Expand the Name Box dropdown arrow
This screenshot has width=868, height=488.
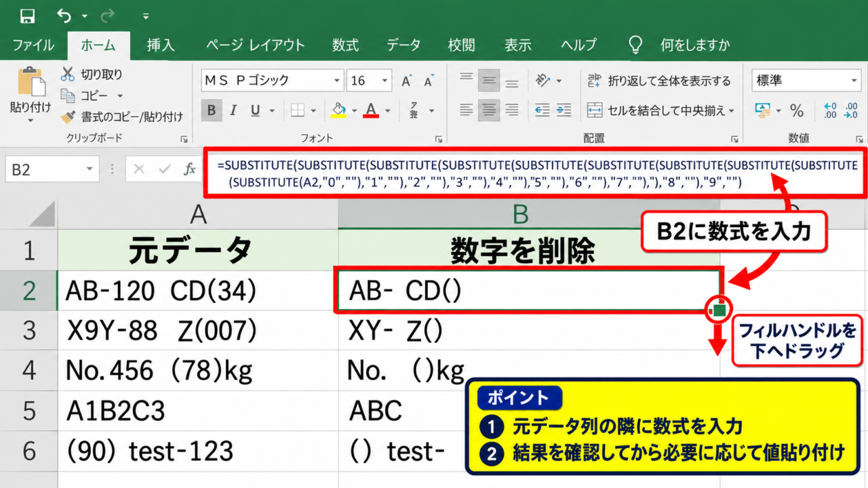click(89, 169)
